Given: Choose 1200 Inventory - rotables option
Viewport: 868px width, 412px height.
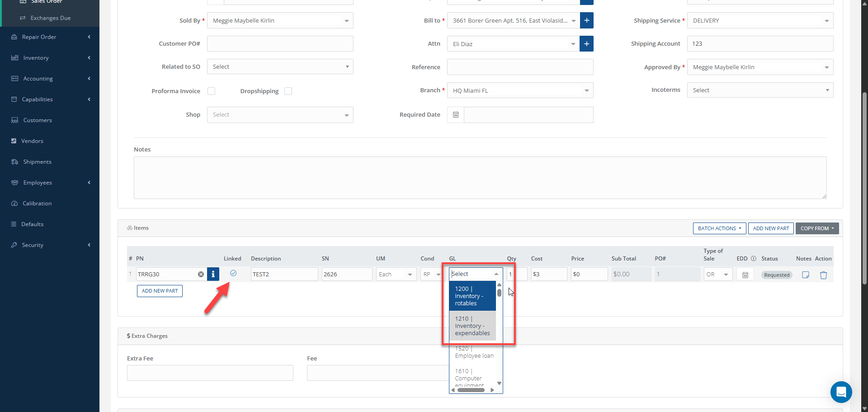Looking at the screenshot, I should (472, 296).
